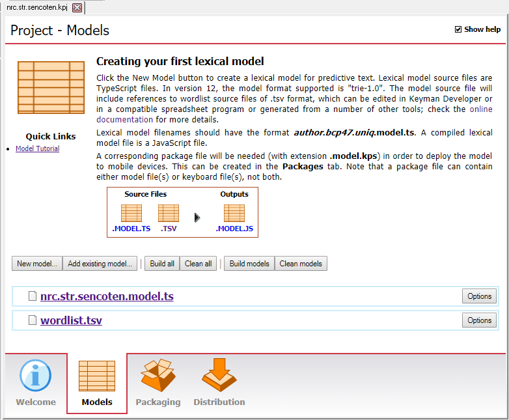This screenshot has height=420, width=509.
Task: Select the Models tab grid icon
Action: tap(97, 376)
